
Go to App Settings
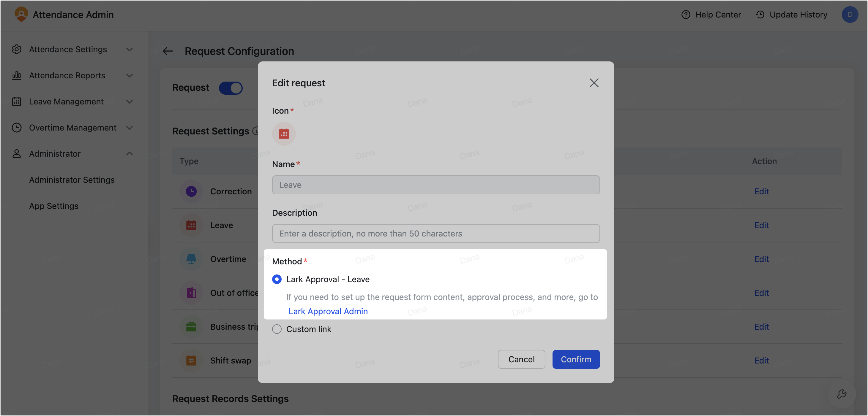53,206
